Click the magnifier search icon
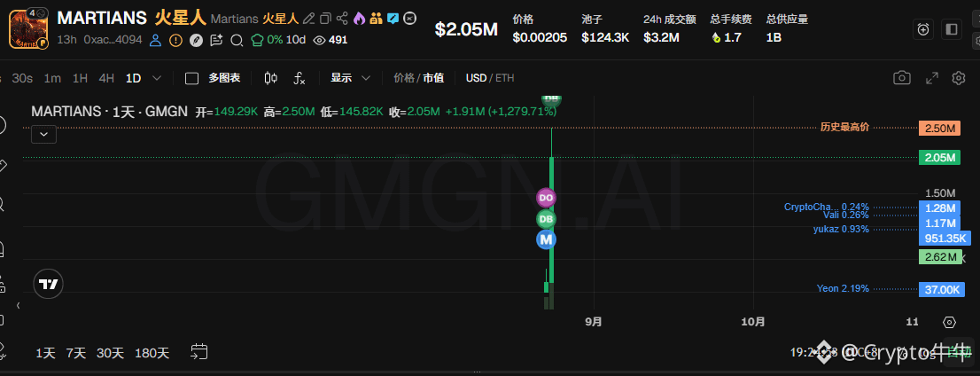 [x=237, y=41]
